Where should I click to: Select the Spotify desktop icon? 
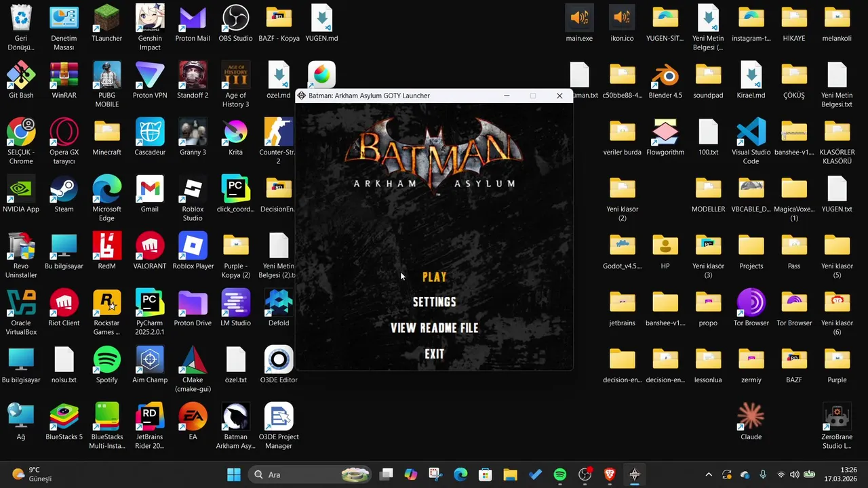[106, 365]
